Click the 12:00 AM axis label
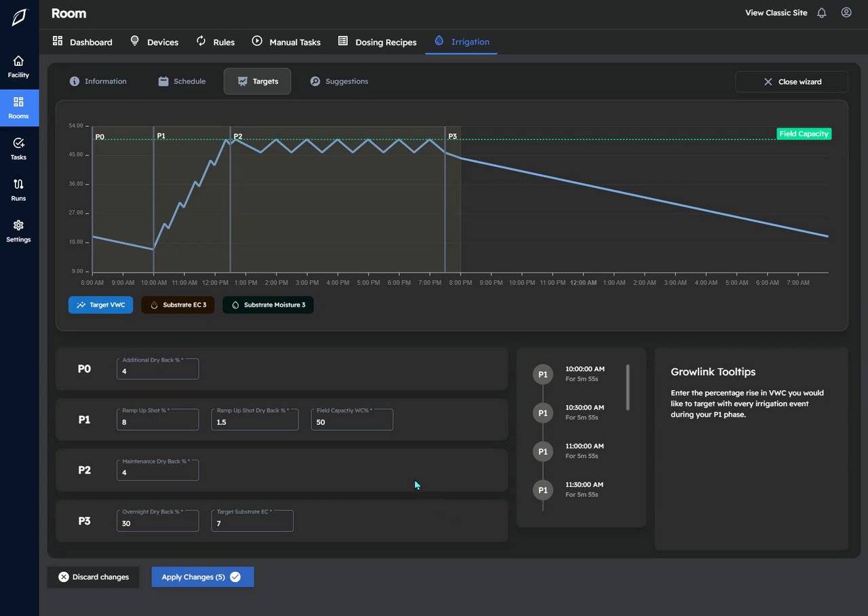 [583, 283]
